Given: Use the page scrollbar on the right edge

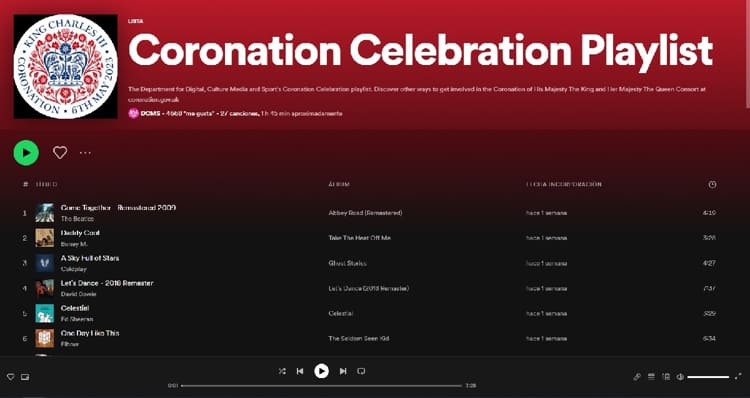Looking at the screenshot, I should click(x=748, y=54).
